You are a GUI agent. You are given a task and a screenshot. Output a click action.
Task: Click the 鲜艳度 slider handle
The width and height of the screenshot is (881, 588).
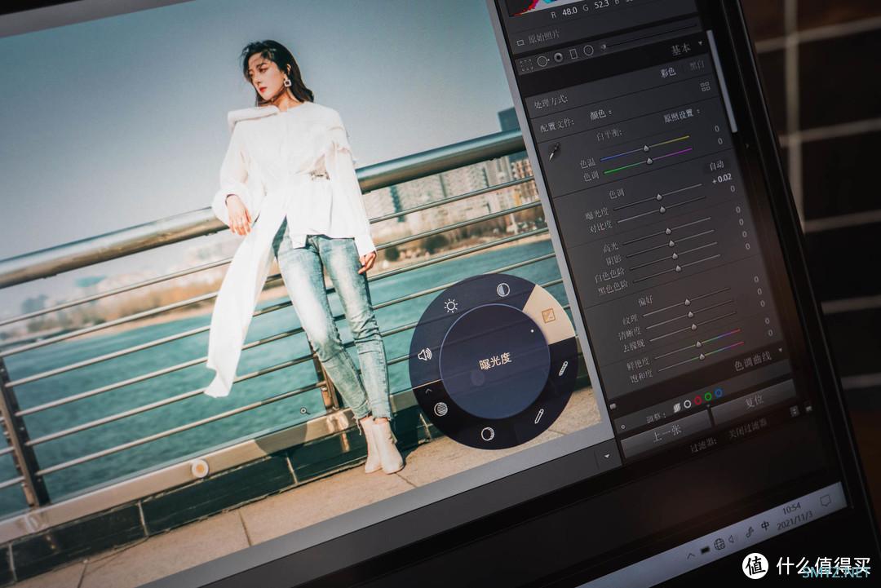pos(698,343)
